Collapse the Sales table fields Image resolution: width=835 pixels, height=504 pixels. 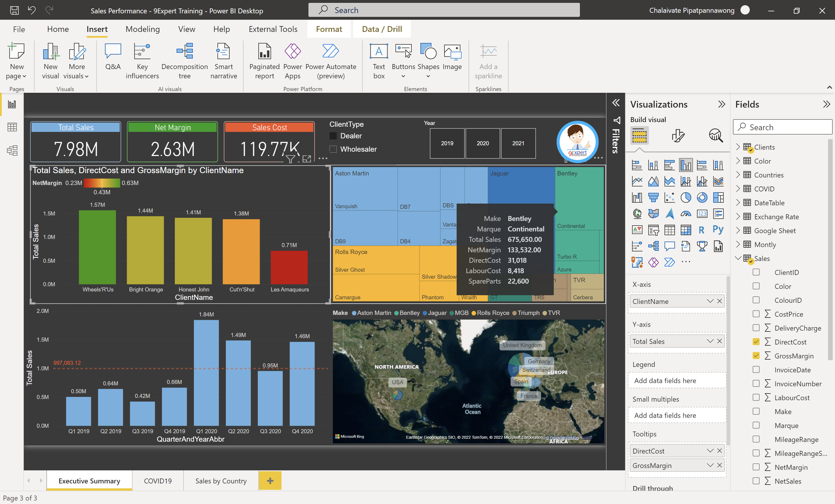(x=738, y=258)
